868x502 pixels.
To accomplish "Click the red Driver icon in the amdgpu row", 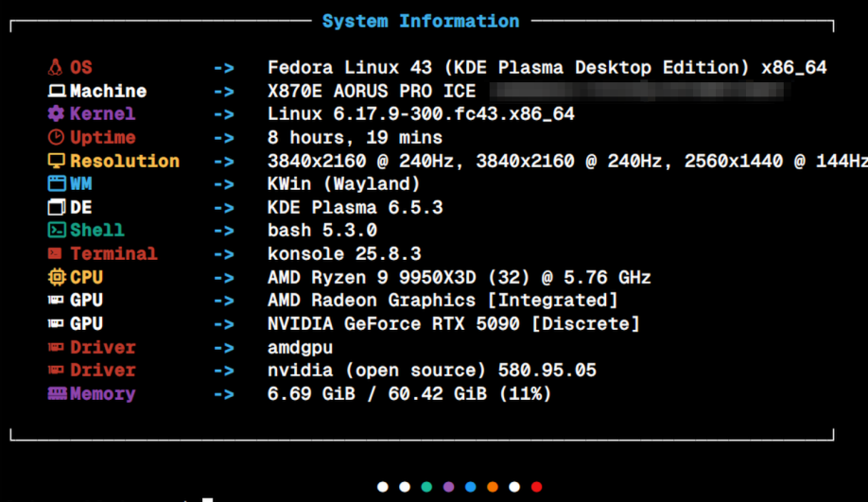I will click(x=56, y=347).
